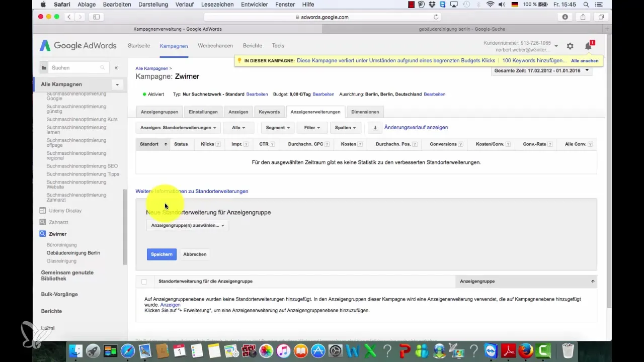Image resolution: width=644 pixels, height=362 pixels.
Task: Tick the Standorterweiterung header checkbox
Action: 144,282
